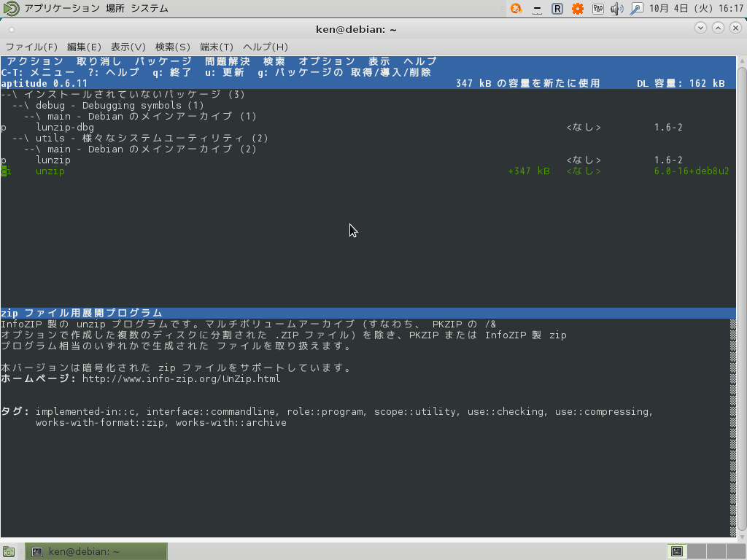
Task: Switch to the first workspace in the pager
Action: coord(677,551)
